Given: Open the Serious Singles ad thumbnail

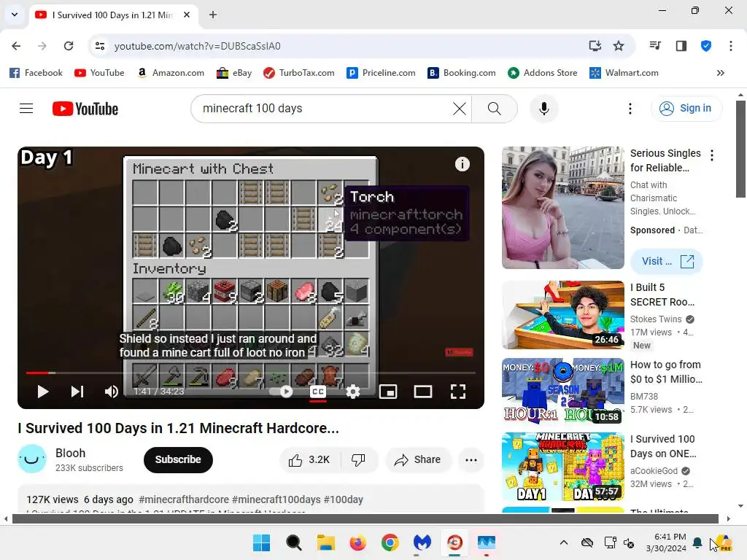Looking at the screenshot, I should click(x=563, y=208).
